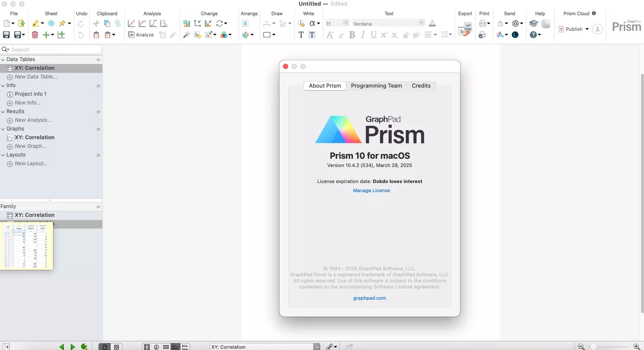Click the change graph type icon
This screenshot has height=350, width=644.
click(x=187, y=23)
